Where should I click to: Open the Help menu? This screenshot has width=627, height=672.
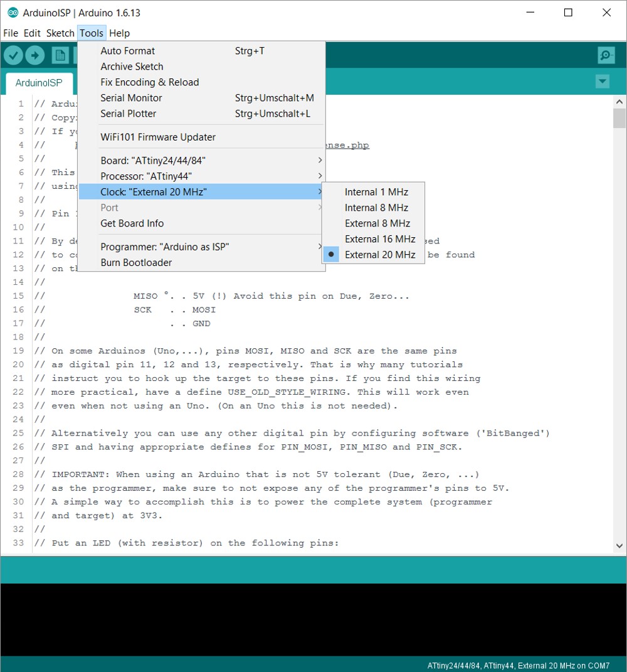coord(119,33)
